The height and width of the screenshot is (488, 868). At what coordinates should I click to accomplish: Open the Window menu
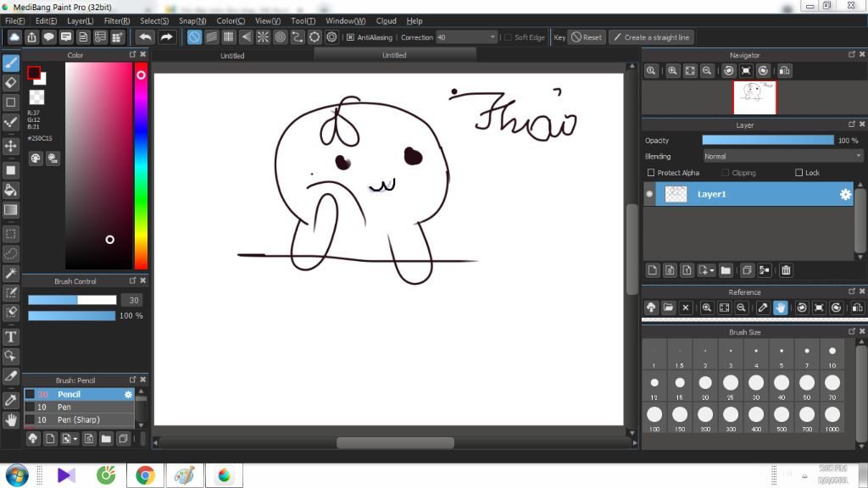tap(346, 21)
